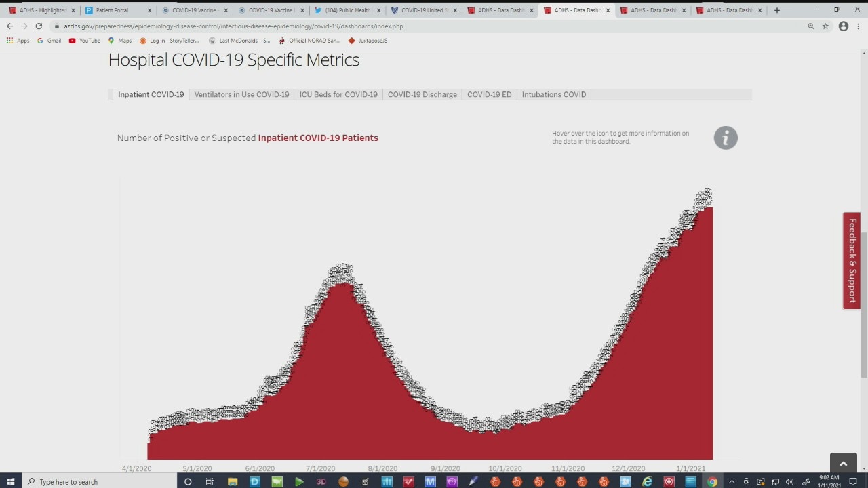Open a new browser tab
The height and width of the screenshot is (488, 868).
776,10
